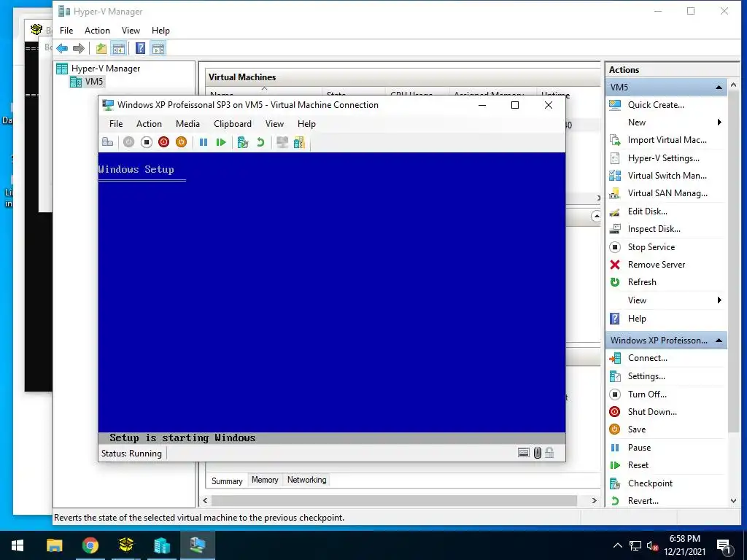Click the Turn Off (stop) icon in VM toolbar
Viewport: 747px width, 560px height.
tap(146, 142)
